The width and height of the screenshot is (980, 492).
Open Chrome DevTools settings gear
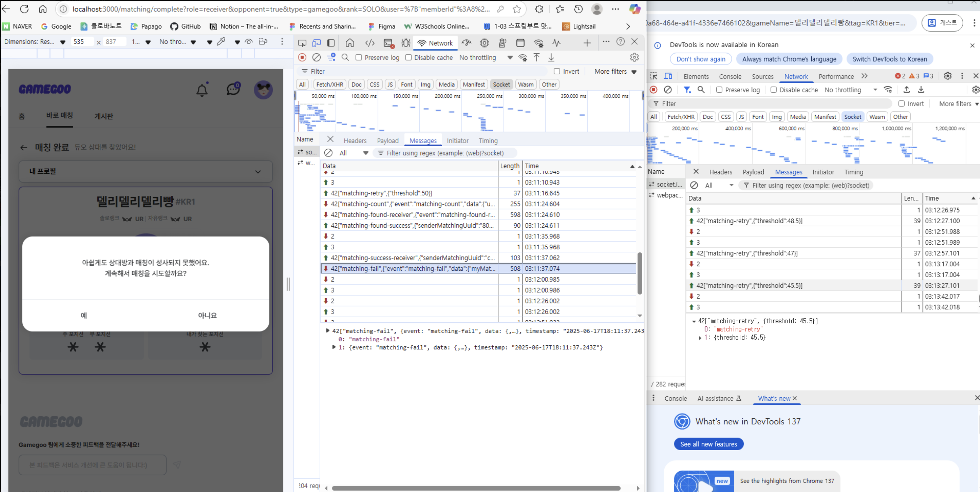click(947, 76)
